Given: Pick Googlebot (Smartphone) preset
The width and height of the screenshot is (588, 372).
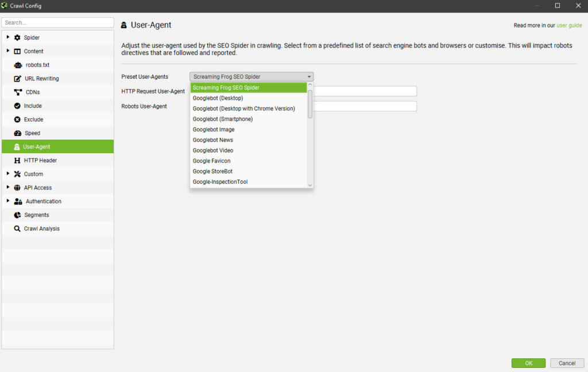Looking at the screenshot, I should coord(249,119).
